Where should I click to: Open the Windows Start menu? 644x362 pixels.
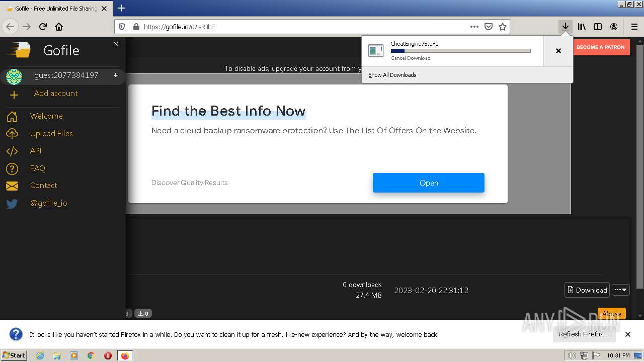[x=14, y=355]
